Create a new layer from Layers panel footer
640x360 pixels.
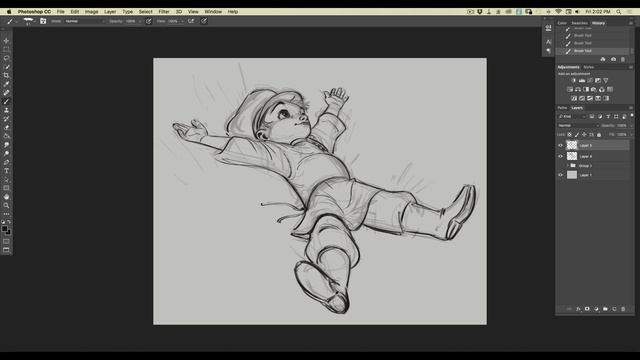pyautogui.click(x=614, y=309)
